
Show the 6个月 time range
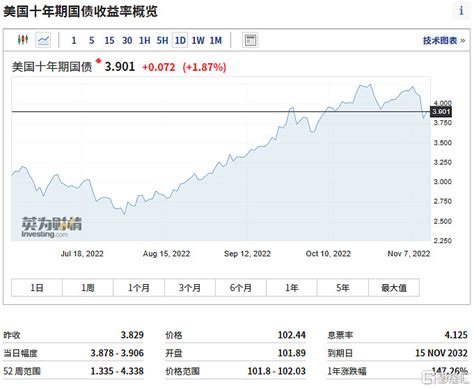tap(241, 288)
